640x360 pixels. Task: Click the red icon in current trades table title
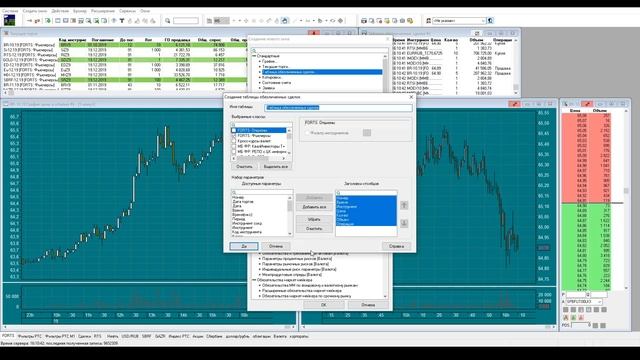pos(313,33)
